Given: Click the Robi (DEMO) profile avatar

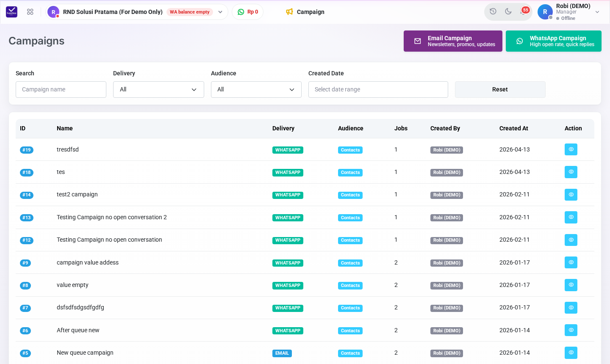Looking at the screenshot, I should pyautogui.click(x=545, y=12).
